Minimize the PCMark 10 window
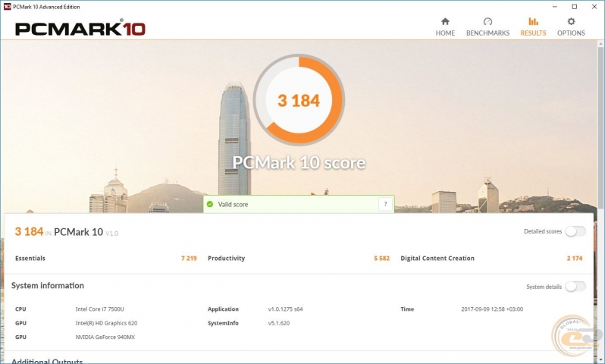 pyautogui.click(x=555, y=7)
